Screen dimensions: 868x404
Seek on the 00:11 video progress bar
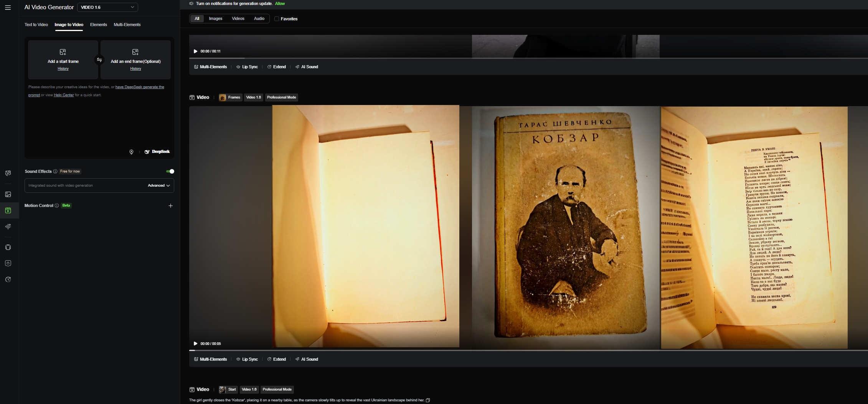click(x=528, y=58)
